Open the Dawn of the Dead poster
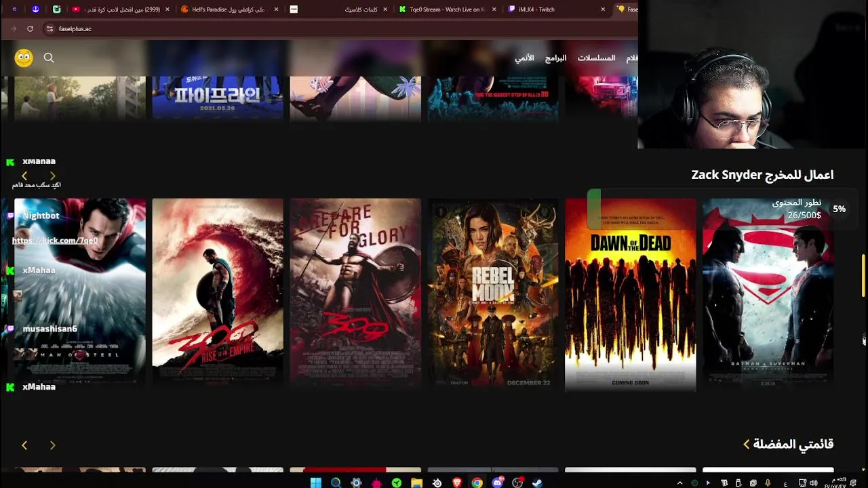The image size is (868, 488). click(631, 295)
